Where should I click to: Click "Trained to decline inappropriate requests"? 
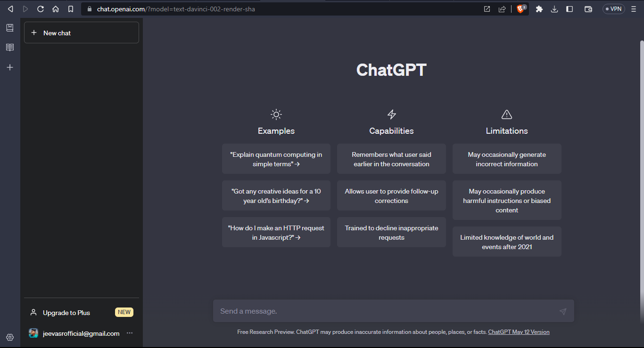[391, 233]
